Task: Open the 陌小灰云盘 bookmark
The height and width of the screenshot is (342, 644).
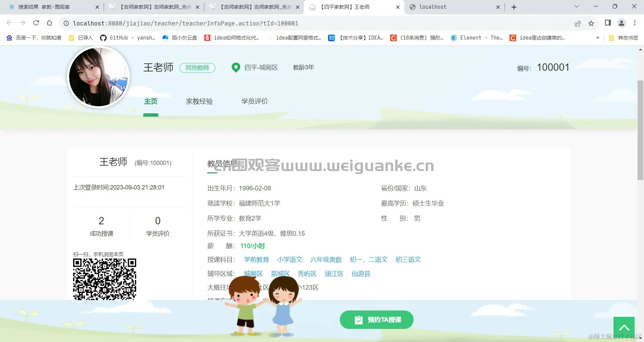Action: 179,38
